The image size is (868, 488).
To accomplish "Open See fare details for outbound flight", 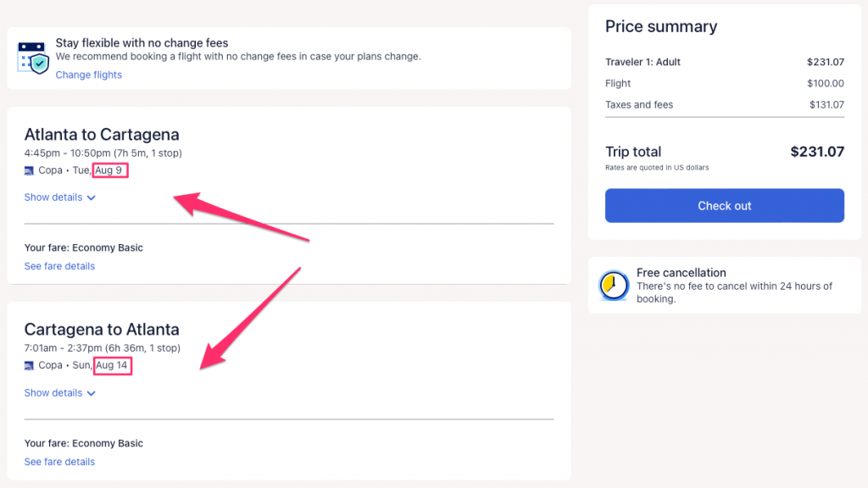I will 59,266.
